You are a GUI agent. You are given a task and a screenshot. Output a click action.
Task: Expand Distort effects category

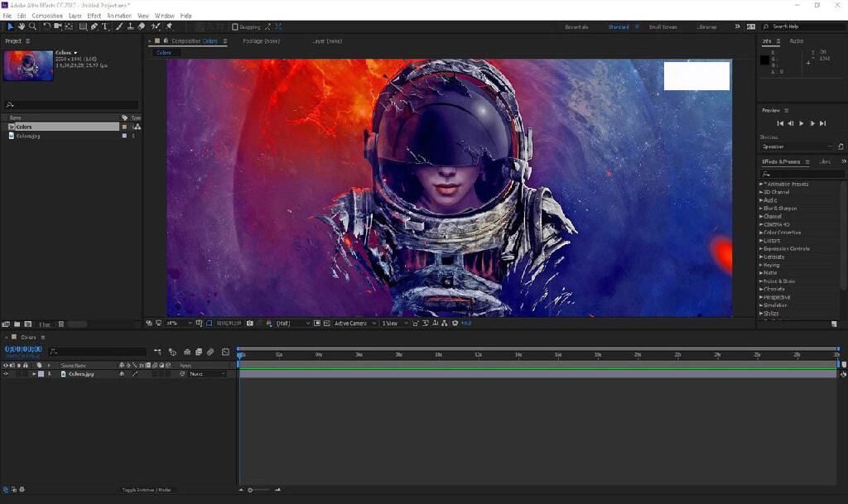[x=761, y=240]
